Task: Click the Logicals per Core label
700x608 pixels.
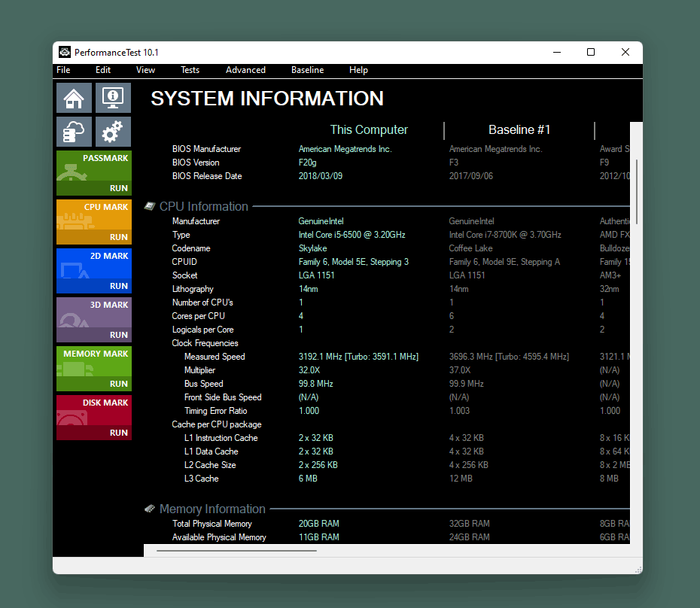Action: [x=202, y=330]
